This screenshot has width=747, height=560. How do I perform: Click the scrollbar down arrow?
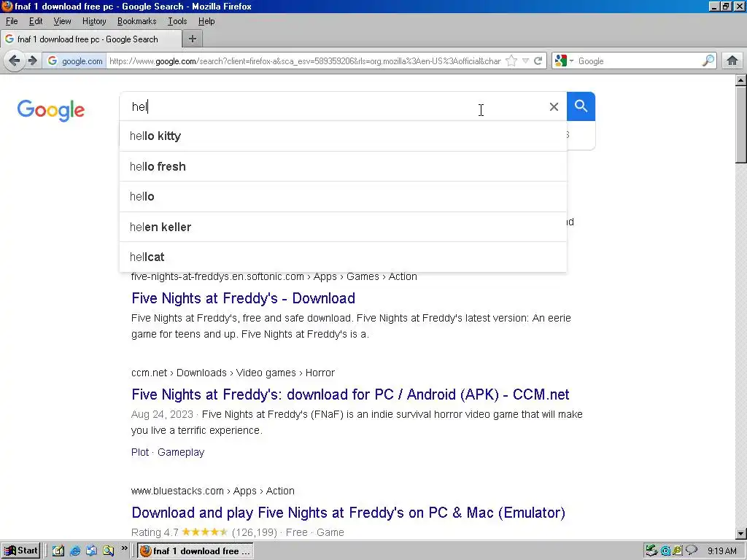741,534
